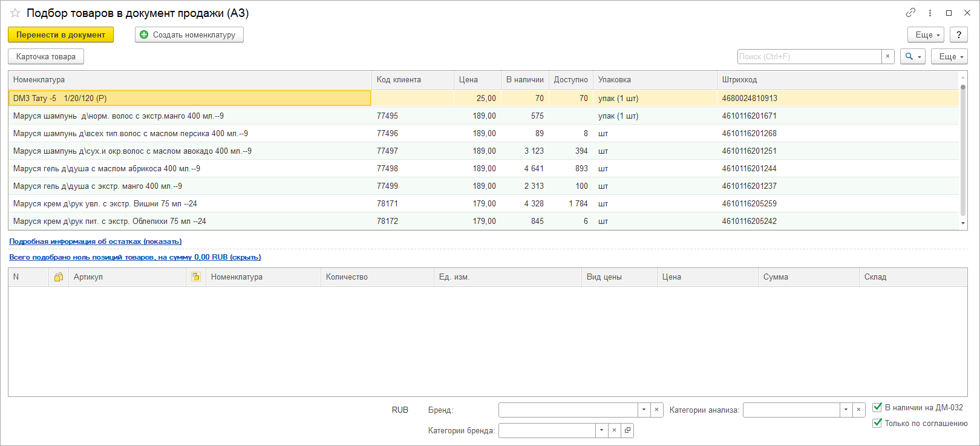Open the Категории анализа dropdown
Viewport: 980px width, 446px height.
pyautogui.click(x=846, y=410)
